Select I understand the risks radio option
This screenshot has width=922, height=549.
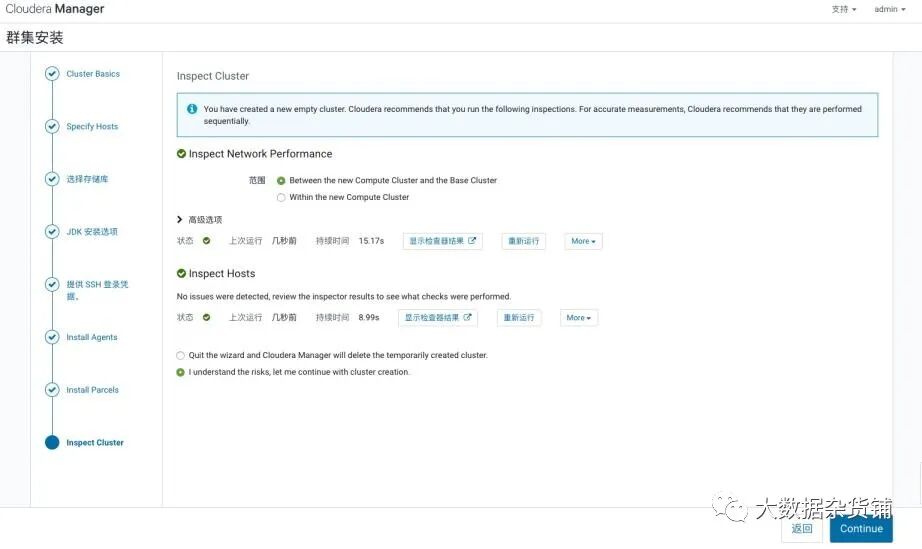point(181,372)
